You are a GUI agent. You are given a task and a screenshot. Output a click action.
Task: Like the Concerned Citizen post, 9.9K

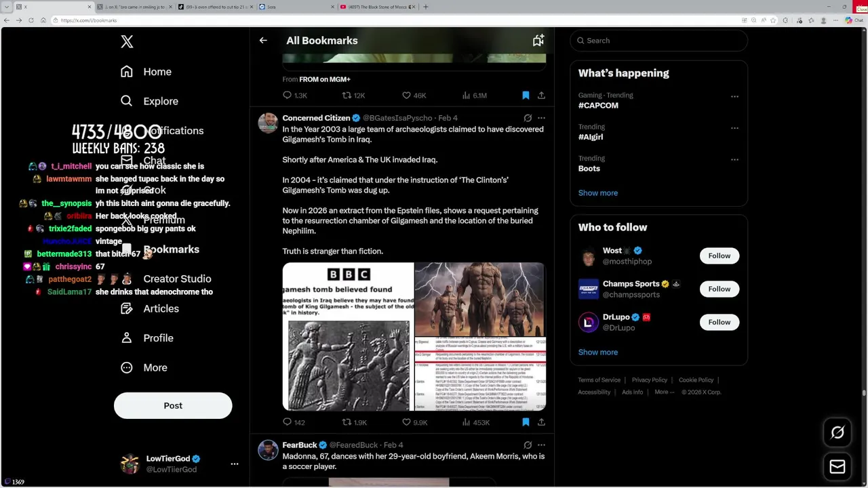point(414,422)
